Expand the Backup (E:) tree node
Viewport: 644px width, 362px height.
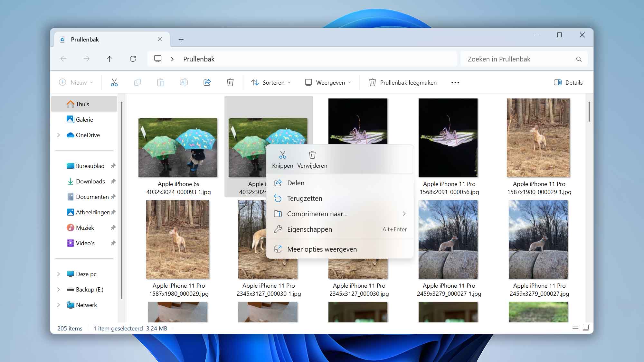pyautogui.click(x=59, y=290)
